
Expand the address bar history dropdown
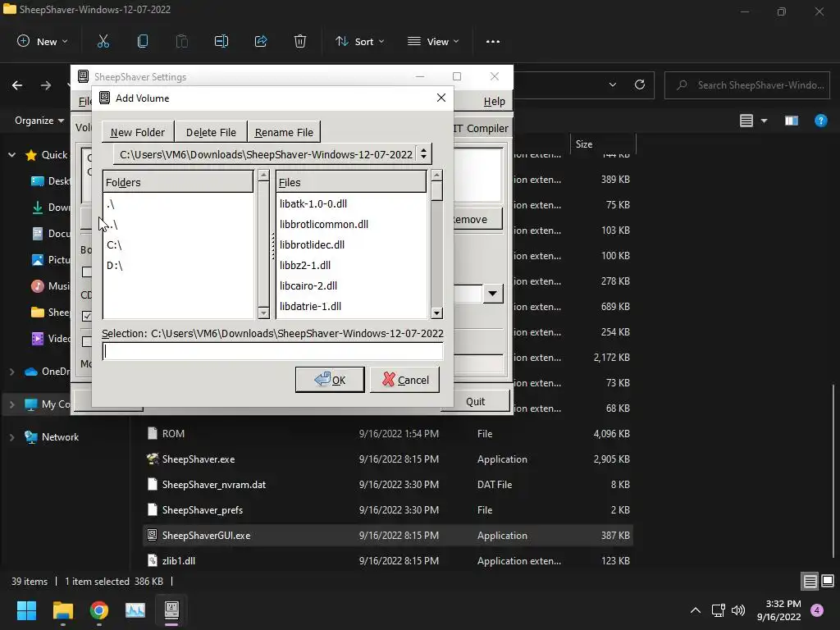point(612,84)
